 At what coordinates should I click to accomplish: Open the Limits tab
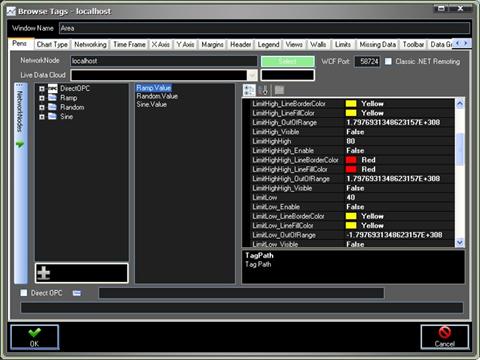coord(343,44)
